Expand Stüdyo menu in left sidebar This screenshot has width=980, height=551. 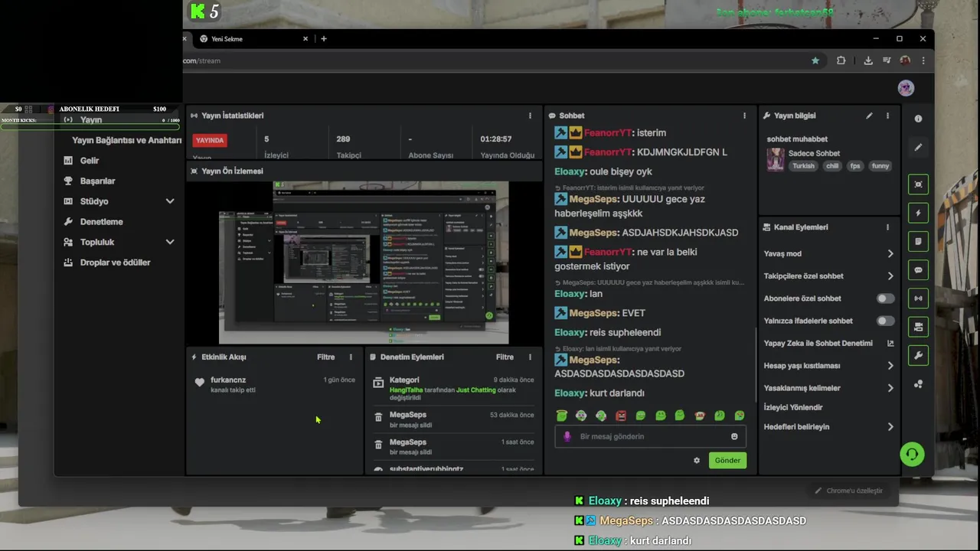coord(170,201)
